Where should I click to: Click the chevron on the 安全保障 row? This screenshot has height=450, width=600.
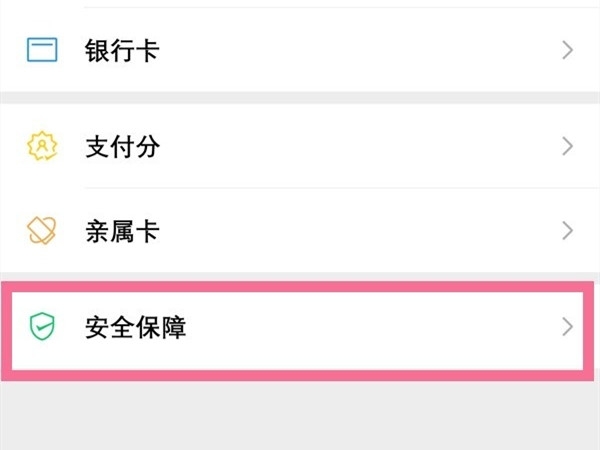click(x=567, y=326)
